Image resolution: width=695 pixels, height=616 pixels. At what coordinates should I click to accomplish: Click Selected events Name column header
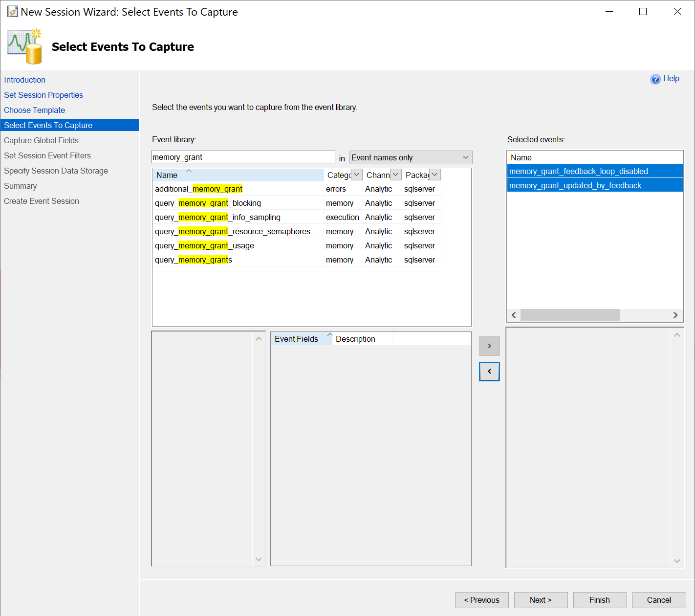click(x=595, y=157)
